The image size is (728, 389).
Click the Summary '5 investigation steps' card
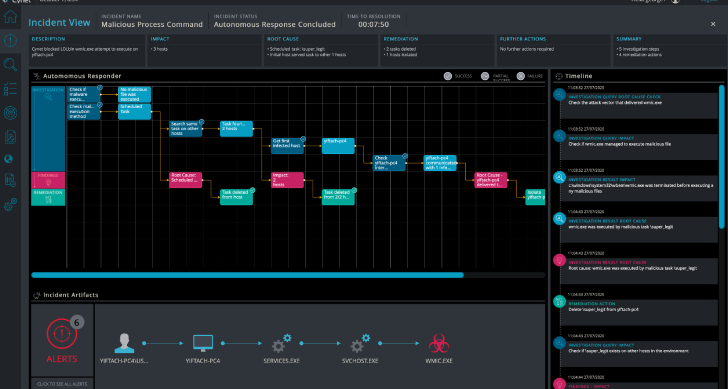click(x=670, y=51)
